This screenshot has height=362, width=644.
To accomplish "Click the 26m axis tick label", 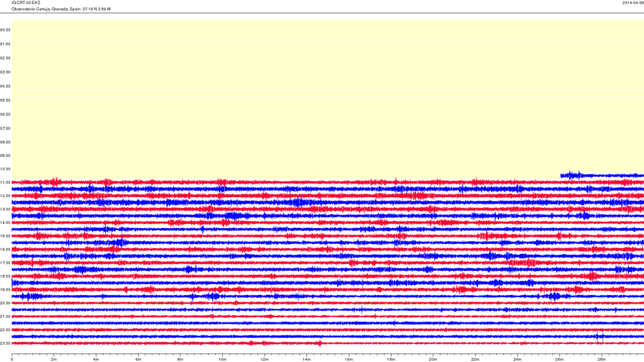I will click(559, 359).
